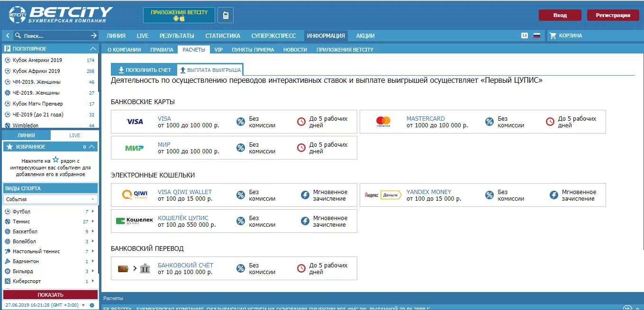This screenshot has height=310, width=644.
Task: Click the Mastercard logo
Action: pos(383,122)
